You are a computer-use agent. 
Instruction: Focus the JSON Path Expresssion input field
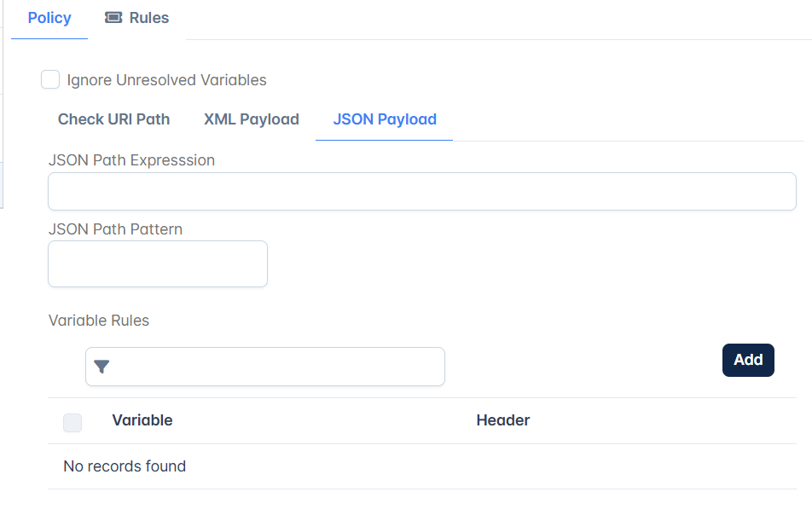422,192
